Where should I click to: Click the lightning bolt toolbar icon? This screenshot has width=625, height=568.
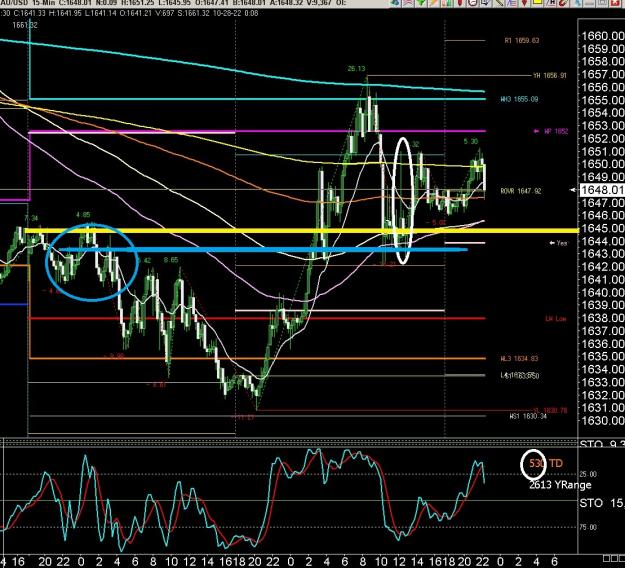pos(434,3)
